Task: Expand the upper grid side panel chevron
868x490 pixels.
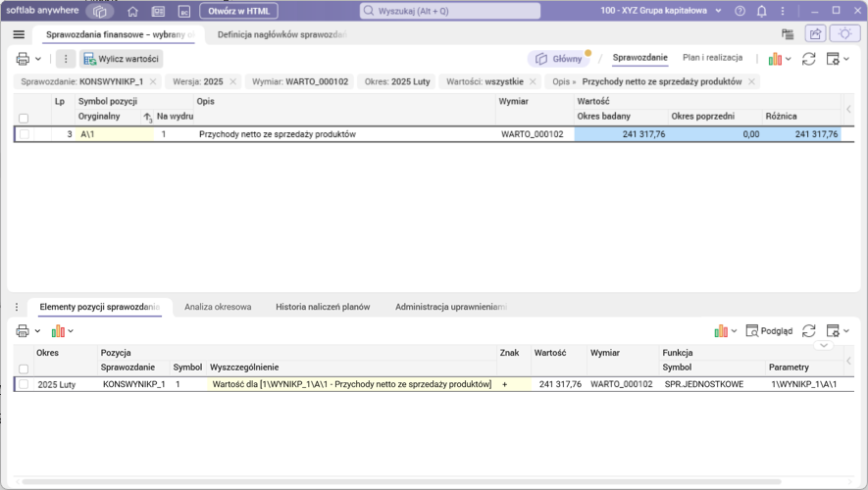Action: coord(848,110)
